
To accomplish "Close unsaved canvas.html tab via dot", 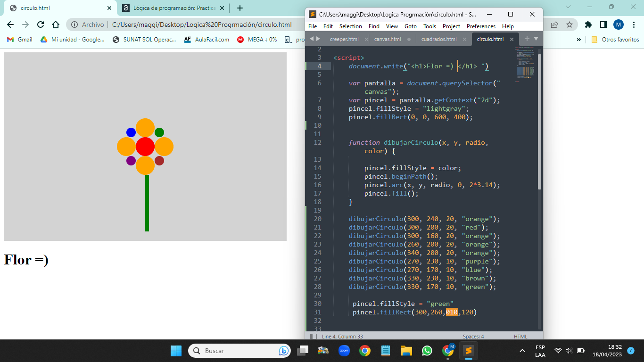I will pyautogui.click(x=409, y=39).
